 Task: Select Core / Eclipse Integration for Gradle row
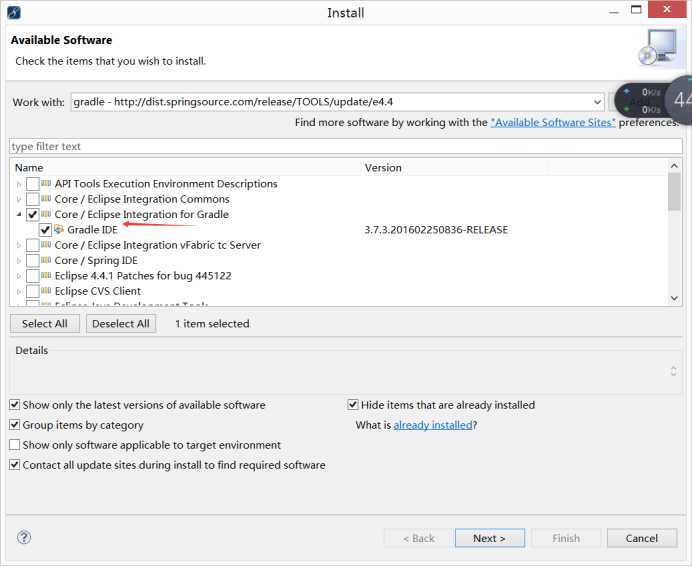[x=142, y=214]
